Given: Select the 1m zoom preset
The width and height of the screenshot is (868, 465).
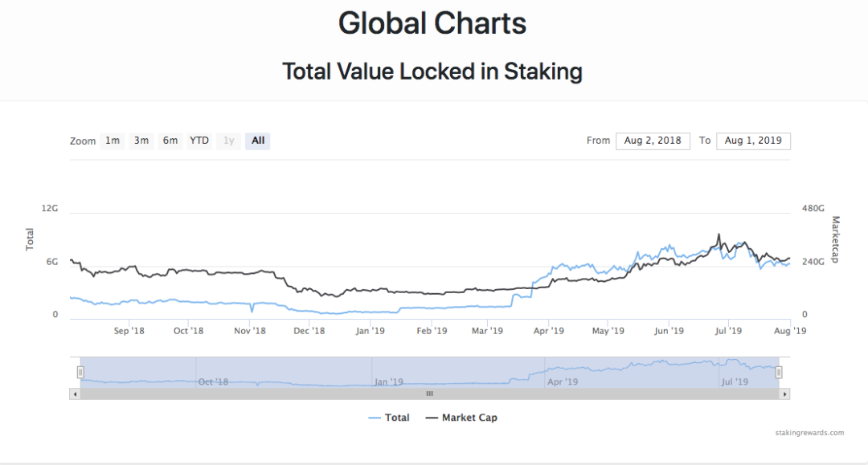Looking at the screenshot, I should pyautogui.click(x=113, y=141).
